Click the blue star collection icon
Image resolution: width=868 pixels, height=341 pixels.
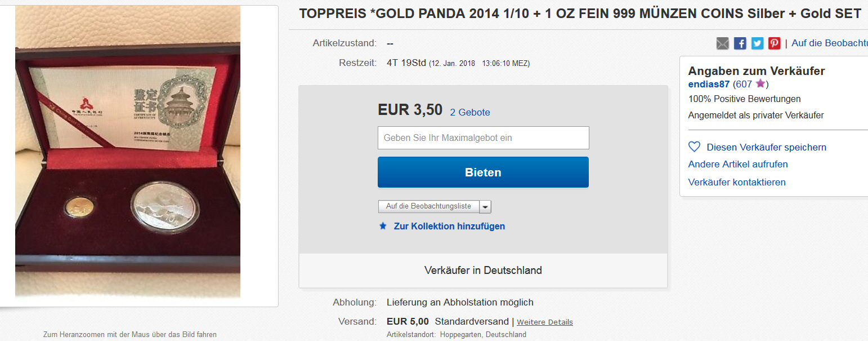383,226
